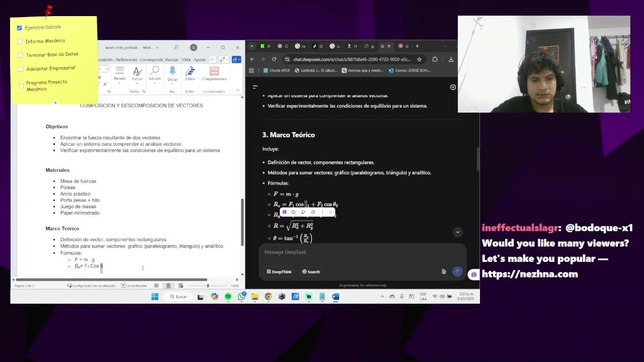
Task: Type in the Message DeepSeek field
Action: (362, 252)
